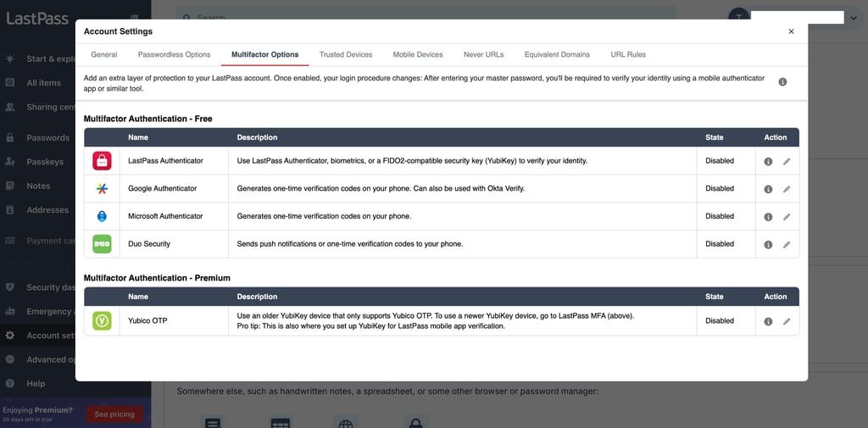Switch to the General tab

point(104,55)
